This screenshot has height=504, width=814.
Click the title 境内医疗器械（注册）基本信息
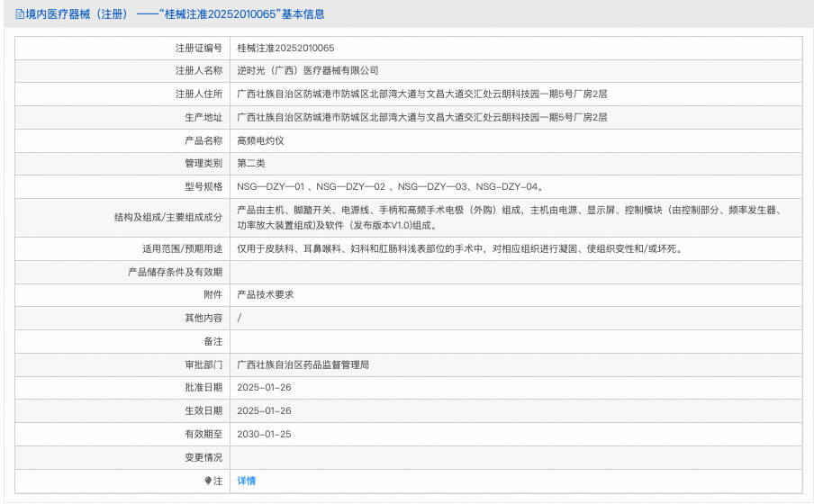click(175, 14)
